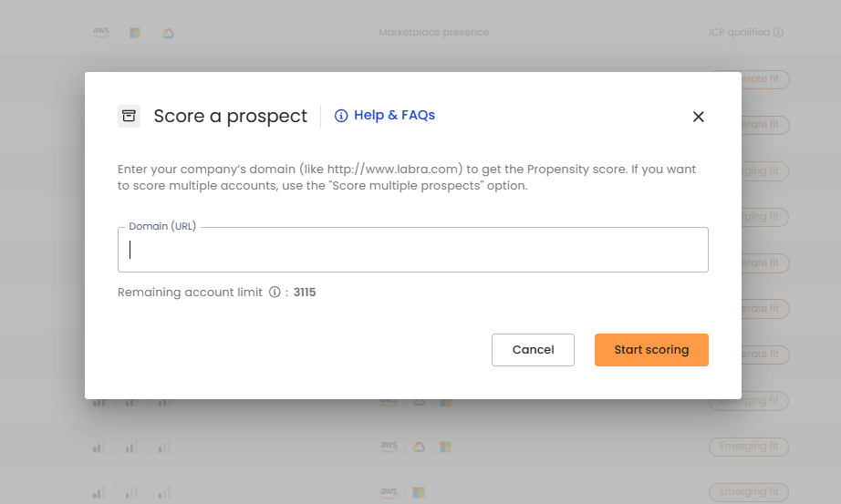The width and height of the screenshot is (841, 504).
Task: Click the archive box icon beside Score a prospect
Action: (x=129, y=116)
